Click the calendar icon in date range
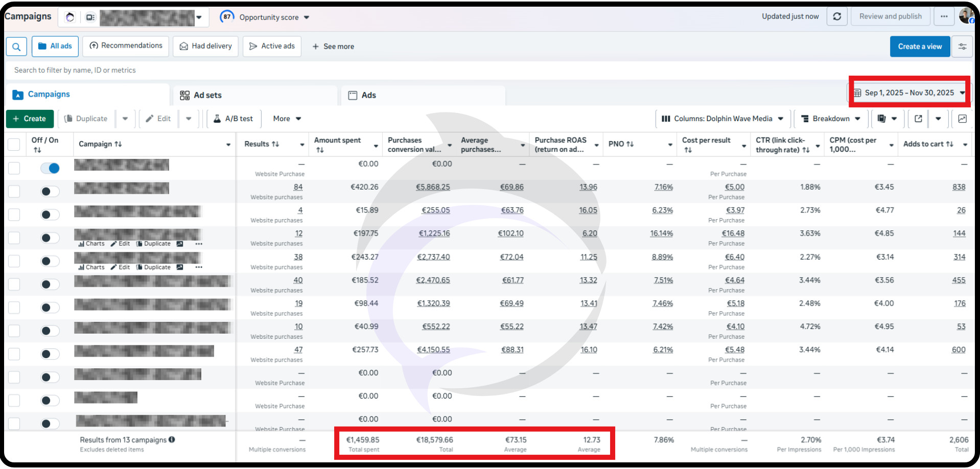 click(857, 93)
